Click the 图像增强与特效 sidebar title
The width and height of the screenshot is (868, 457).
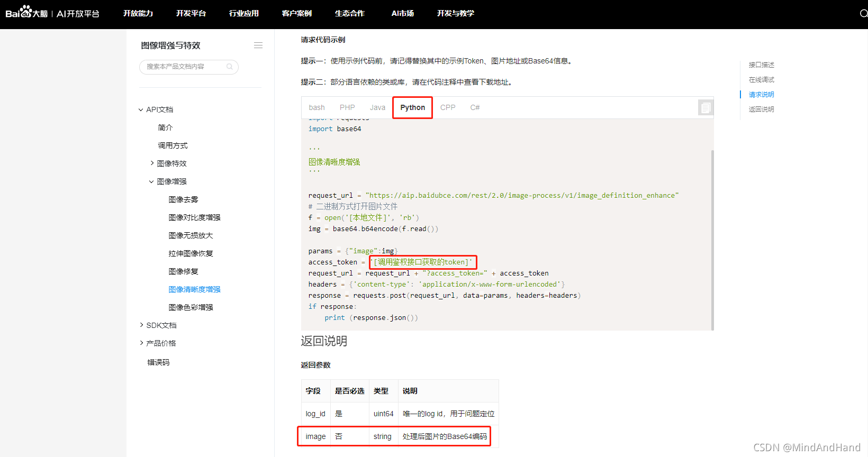coord(170,45)
